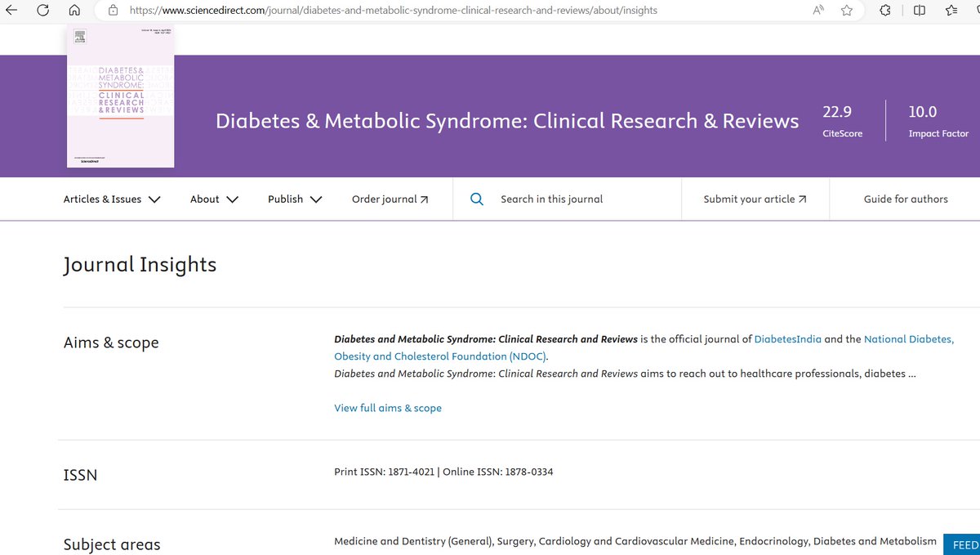Click the 10.0 Impact Factor metric

[938, 120]
